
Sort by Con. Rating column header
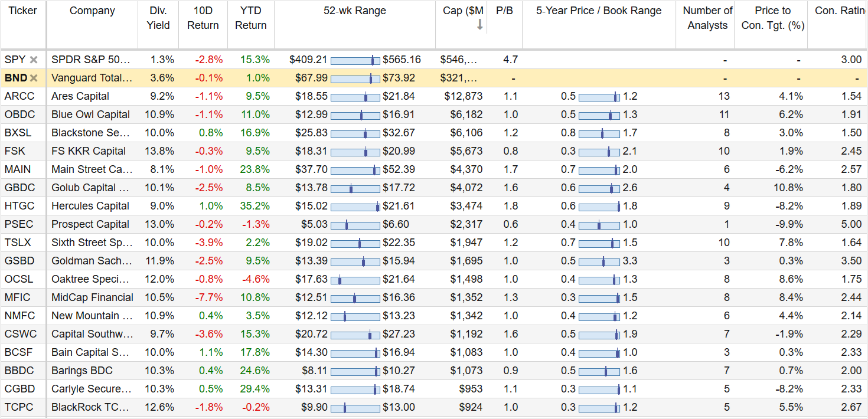coord(840,11)
